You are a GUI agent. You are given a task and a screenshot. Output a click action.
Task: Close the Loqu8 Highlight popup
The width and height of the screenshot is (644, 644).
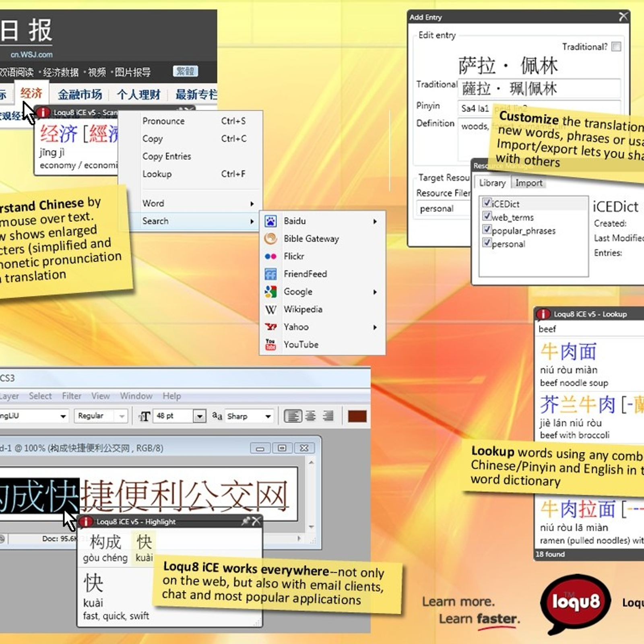click(x=256, y=521)
